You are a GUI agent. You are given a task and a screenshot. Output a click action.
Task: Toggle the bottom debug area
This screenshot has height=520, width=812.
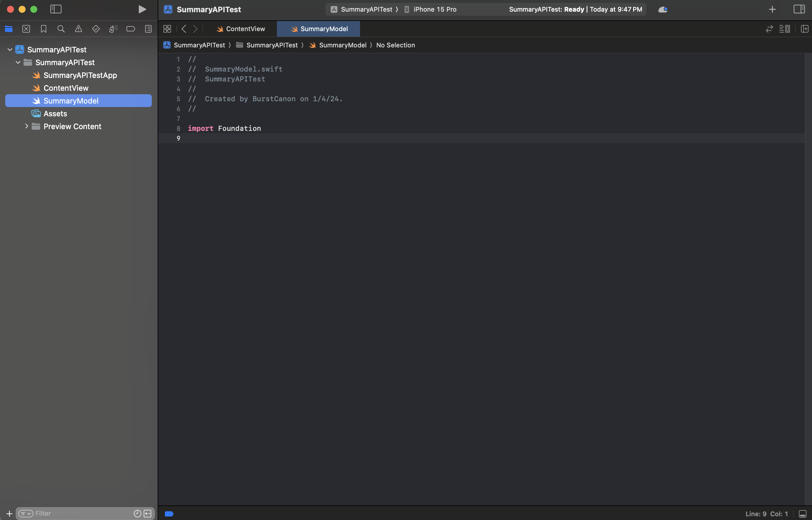click(802, 514)
